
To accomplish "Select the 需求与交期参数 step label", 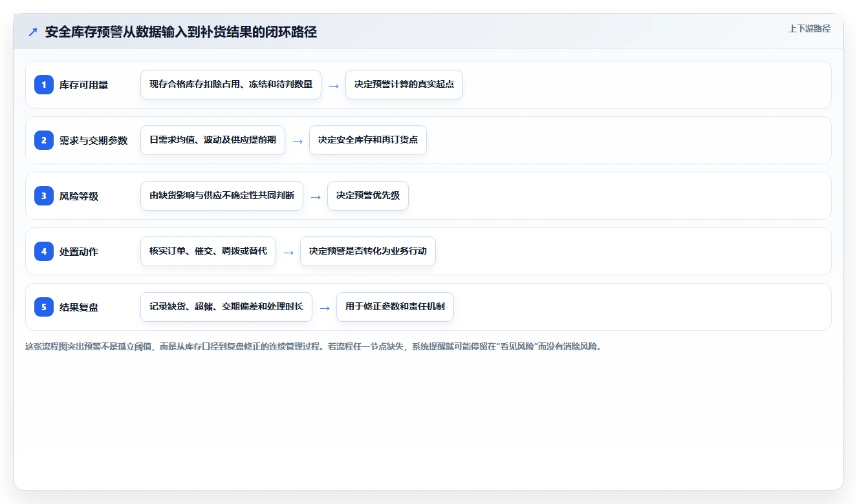I will point(94,140).
